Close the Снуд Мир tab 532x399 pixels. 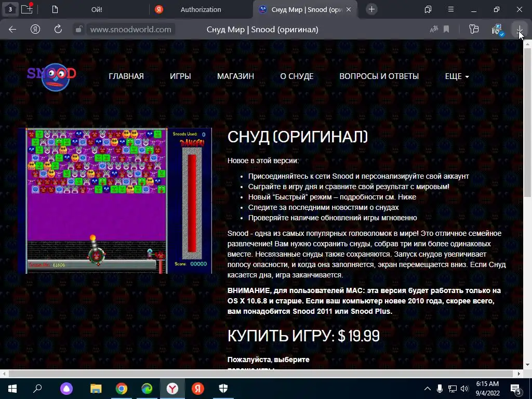(x=349, y=9)
